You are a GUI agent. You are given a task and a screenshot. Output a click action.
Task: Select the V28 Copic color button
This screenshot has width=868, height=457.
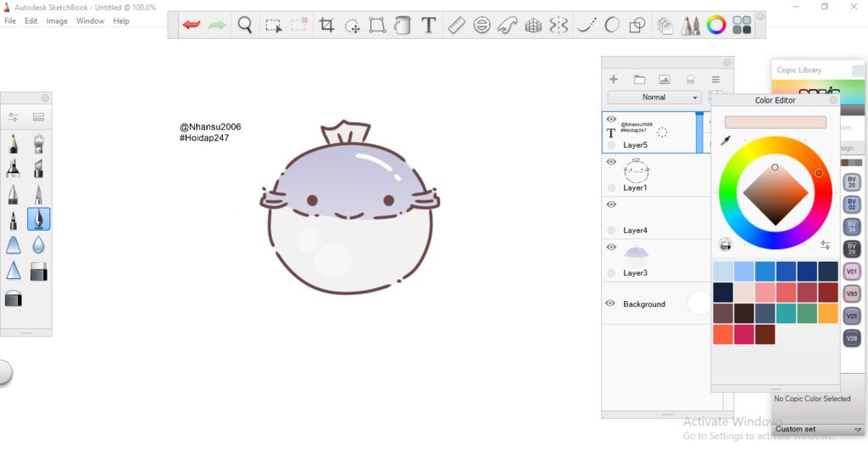click(x=852, y=338)
